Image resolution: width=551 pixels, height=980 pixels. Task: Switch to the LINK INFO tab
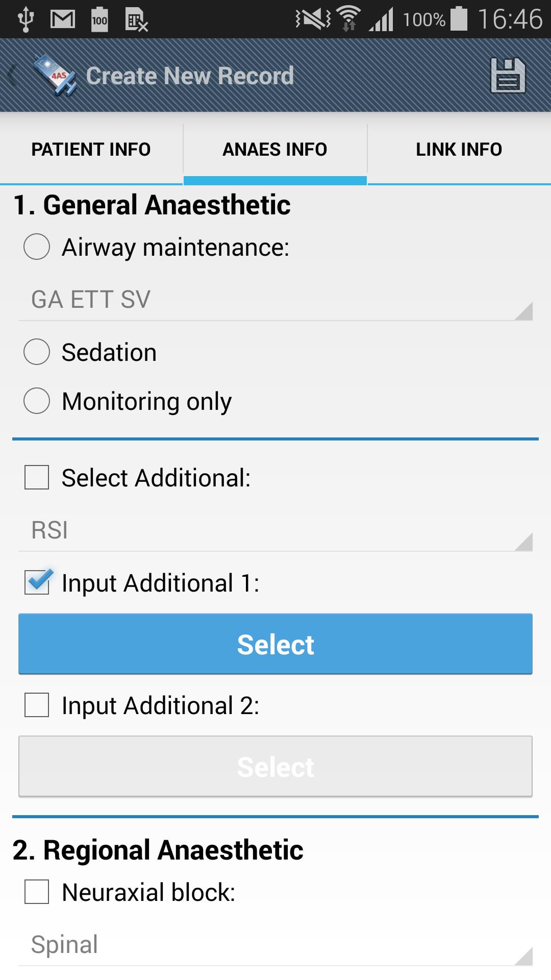pyautogui.click(x=459, y=150)
